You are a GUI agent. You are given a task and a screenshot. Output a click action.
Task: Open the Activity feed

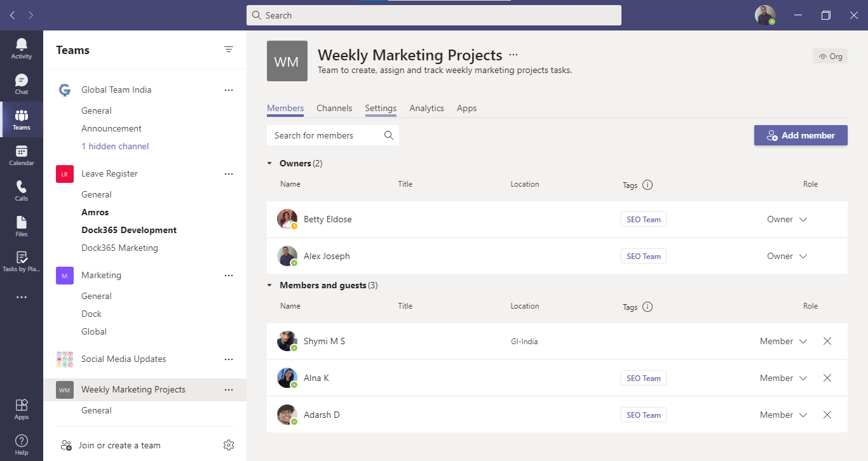click(x=21, y=48)
